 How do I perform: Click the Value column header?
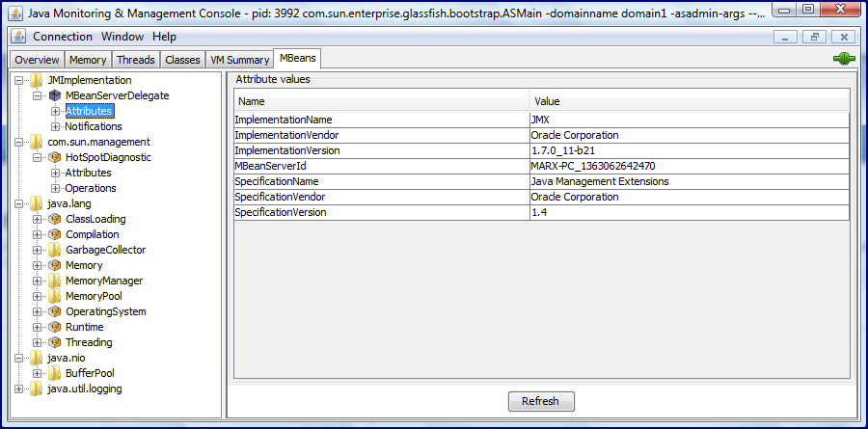coord(690,101)
